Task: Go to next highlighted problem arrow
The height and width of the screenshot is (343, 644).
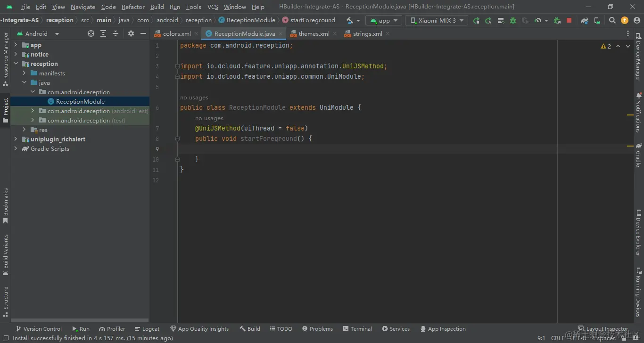Action: (x=628, y=46)
